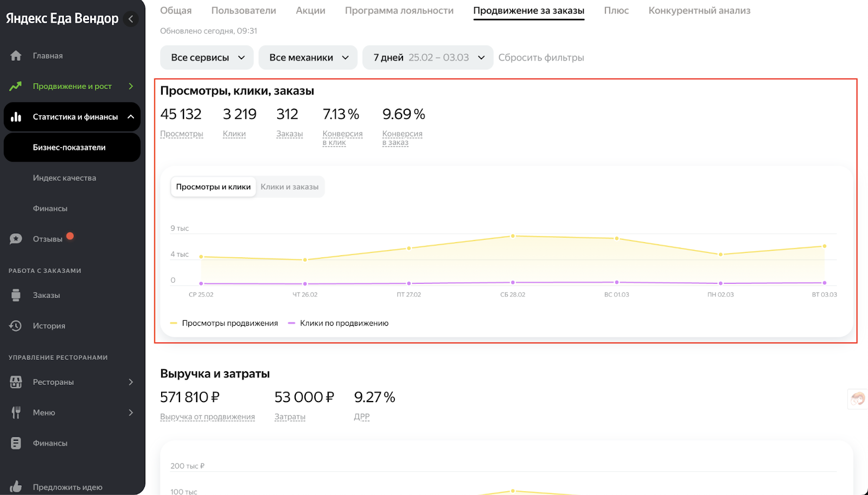Switch to the Программа лояльности tab
The width and height of the screenshot is (868, 495).
(399, 10)
